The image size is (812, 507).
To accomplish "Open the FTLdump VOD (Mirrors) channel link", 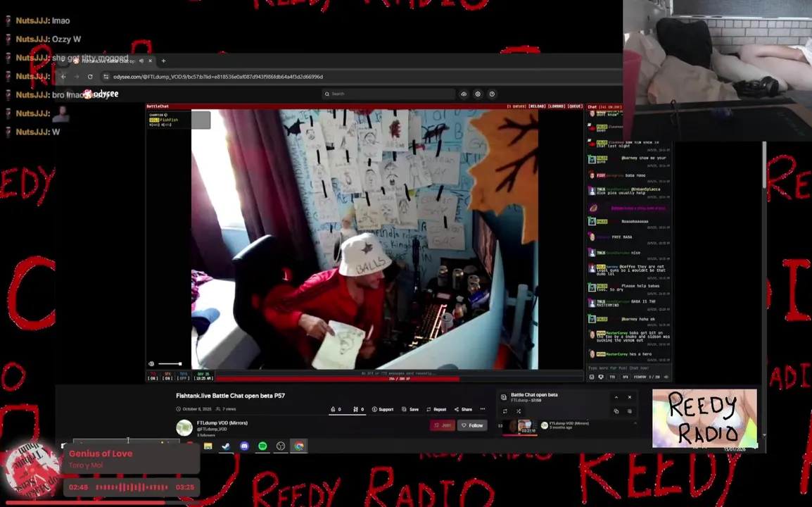I will [222, 423].
